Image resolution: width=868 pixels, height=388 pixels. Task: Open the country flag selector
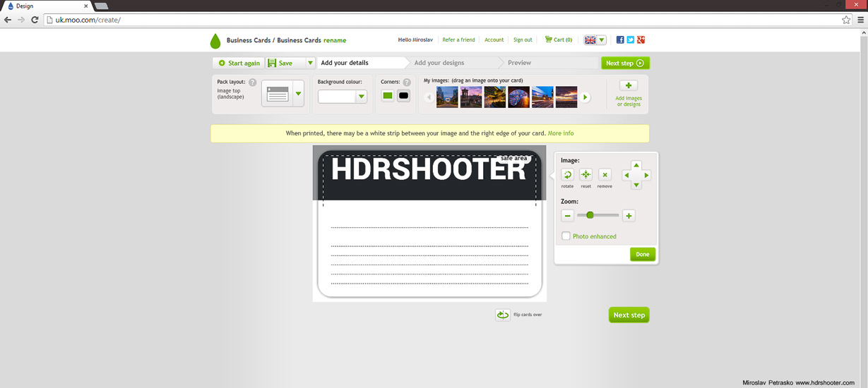(595, 40)
